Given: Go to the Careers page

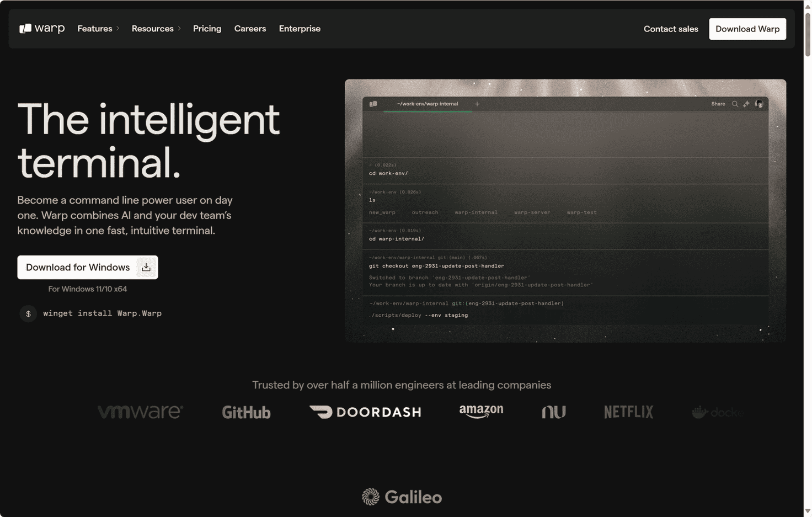Looking at the screenshot, I should [x=250, y=29].
